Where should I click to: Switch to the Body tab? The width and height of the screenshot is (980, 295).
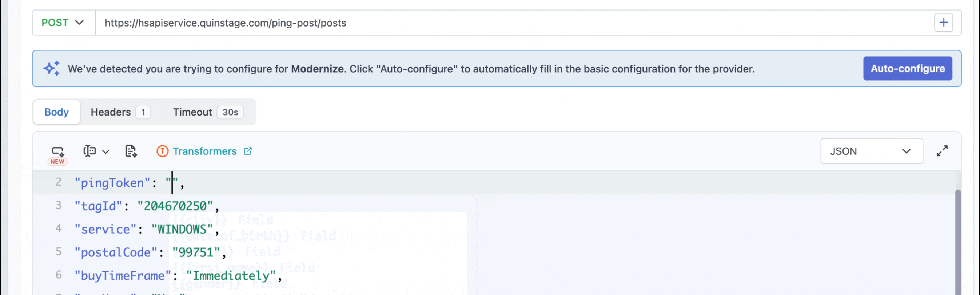click(x=56, y=112)
